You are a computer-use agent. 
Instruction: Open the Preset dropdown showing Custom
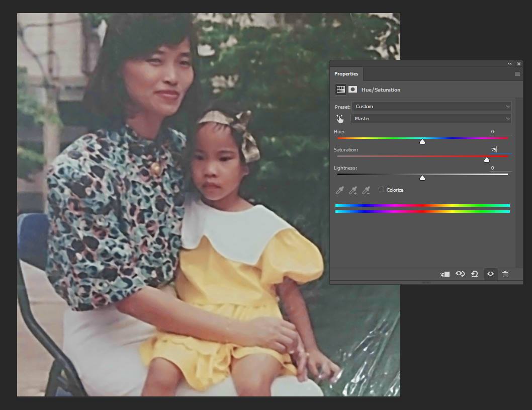(x=431, y=107)
